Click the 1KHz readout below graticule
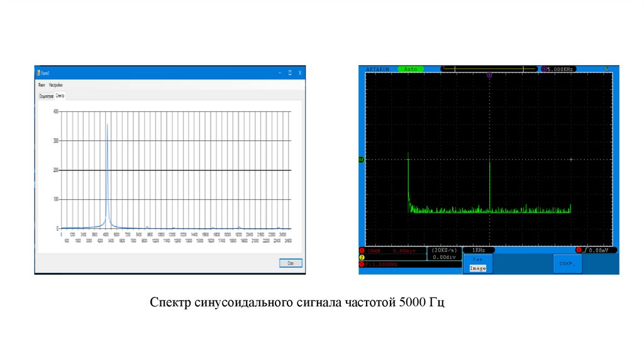Viewport: 644px width, 361px height. click(x=479, y=250)
